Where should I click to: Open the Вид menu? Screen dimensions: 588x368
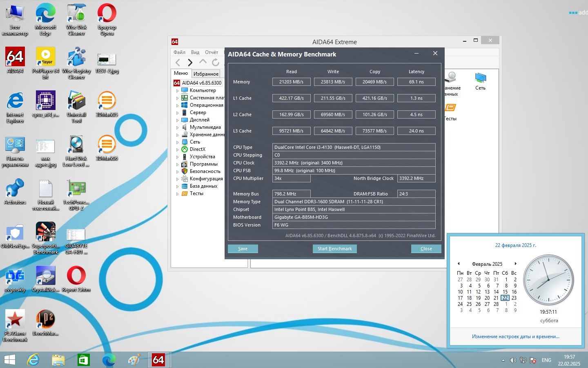pyautogui.click(x=195, y=52)
